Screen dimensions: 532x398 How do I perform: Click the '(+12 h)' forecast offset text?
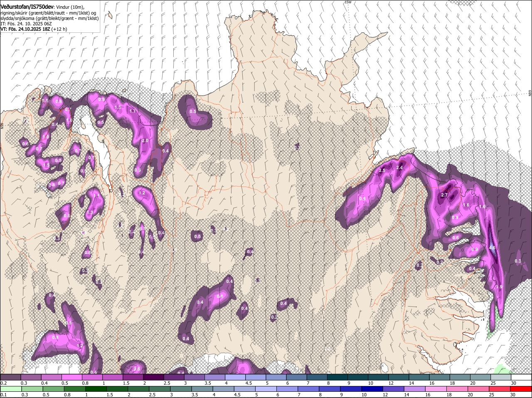(59, 29)
